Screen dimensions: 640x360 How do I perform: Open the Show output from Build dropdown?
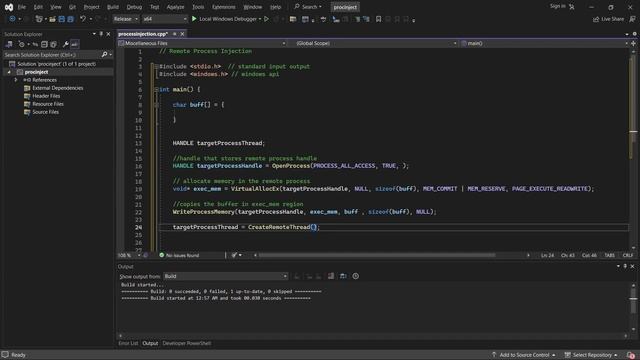[x=226, y=276]
